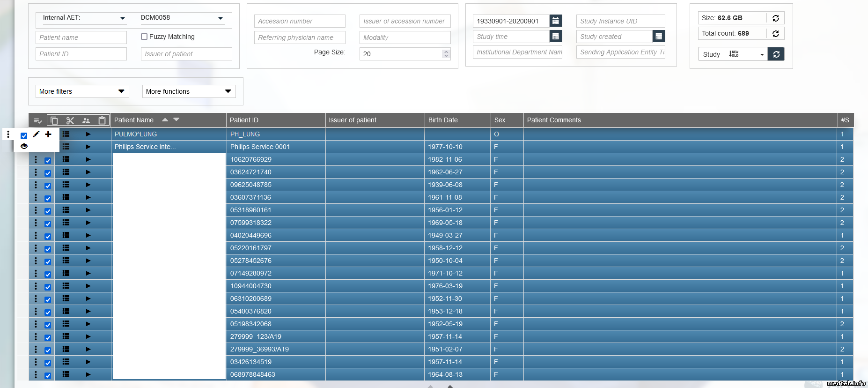Open the More filters dropdown
This screenshot has width=868, height=388.
(82, 91)
